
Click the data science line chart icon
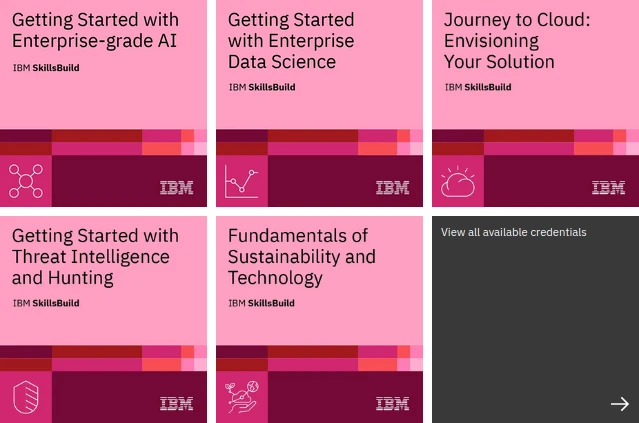point(241,181)
